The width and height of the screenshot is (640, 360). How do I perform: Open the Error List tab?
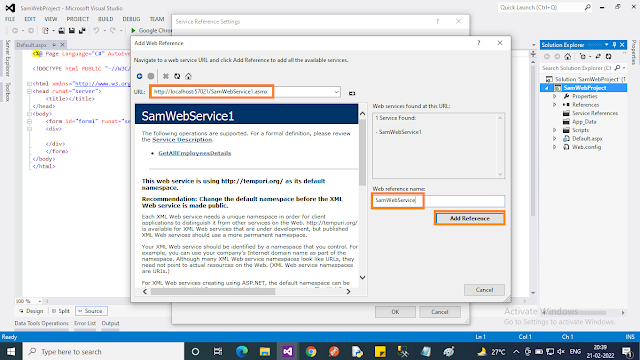(x=85, y=323)
